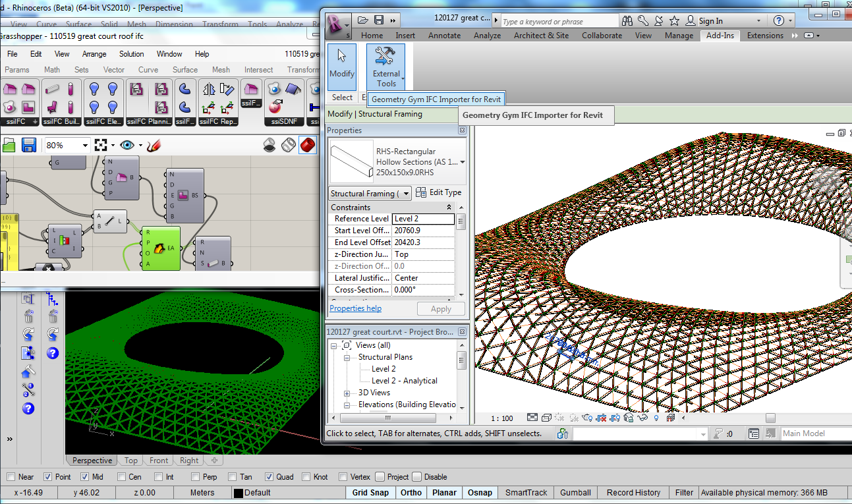Screen dimensions: 852x504
Task: Click the Edit Type icon
Action: [x=422, y=192]
